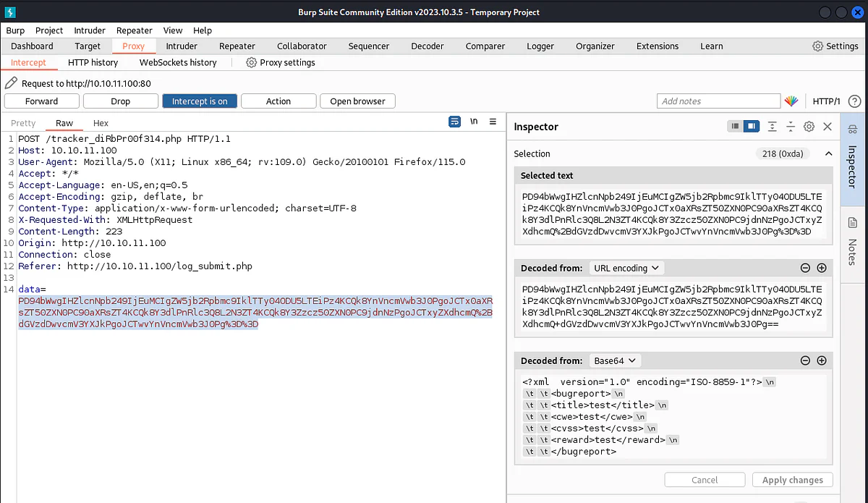Forward the intercepted request
The width and height of the screenshot is (868, 503).
click(41, 101)
